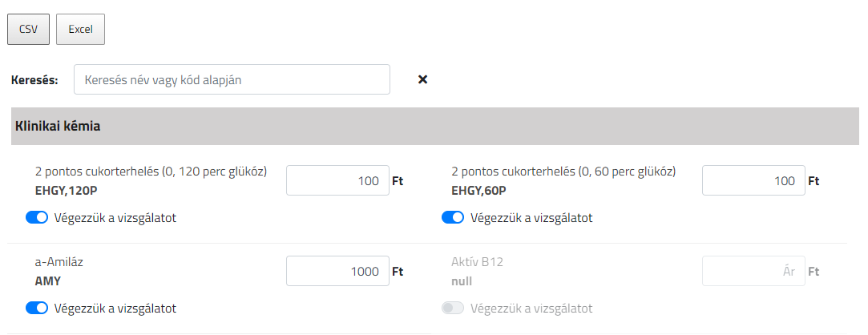Screen dimensions: 868x335
Task: Select the 60 perc glükóz test name
Action: click(563, 172)
